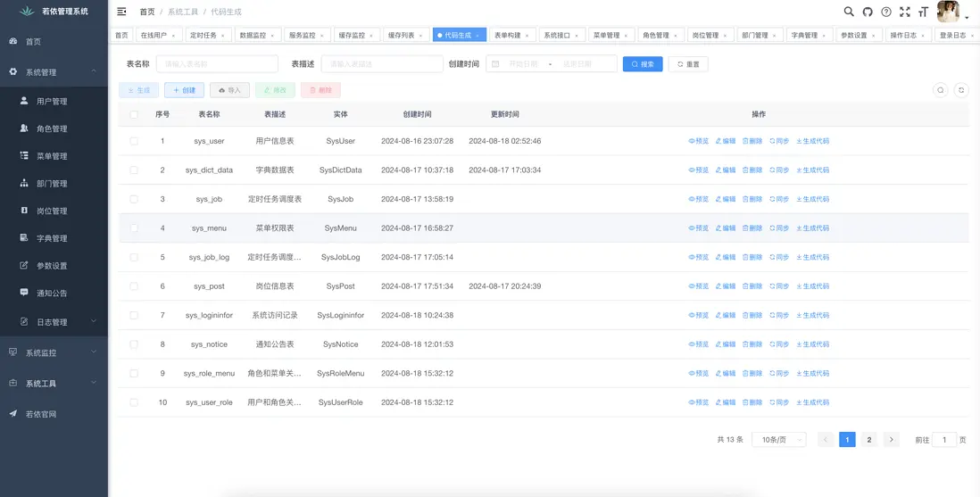
Task: Close the 代码生成 tab with its x
Action: pos(478,36)
